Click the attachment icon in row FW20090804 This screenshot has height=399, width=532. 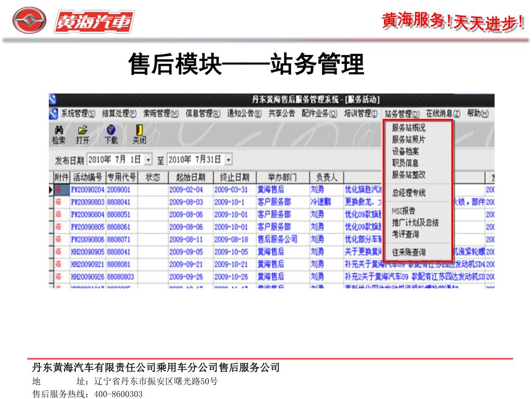point(59,215)
